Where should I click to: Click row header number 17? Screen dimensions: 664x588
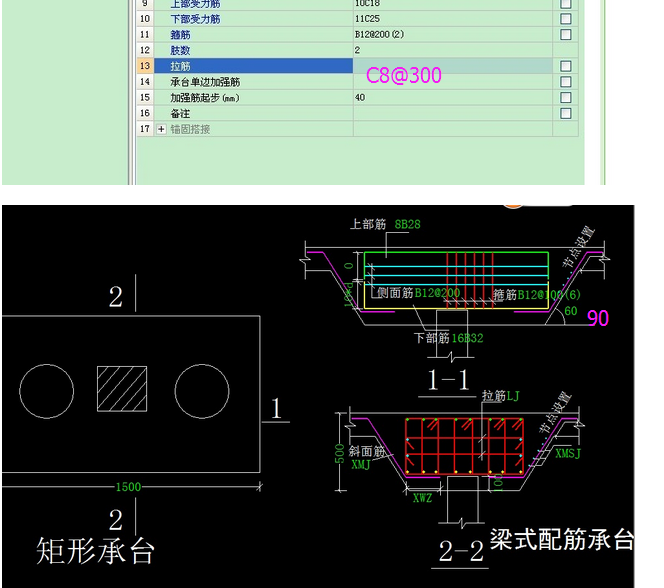click(145, 129)
